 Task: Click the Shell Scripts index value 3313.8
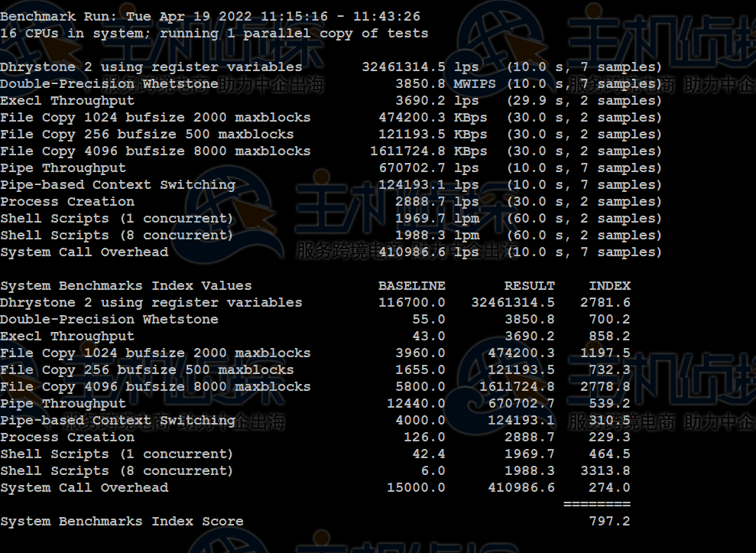pos(605,470)
